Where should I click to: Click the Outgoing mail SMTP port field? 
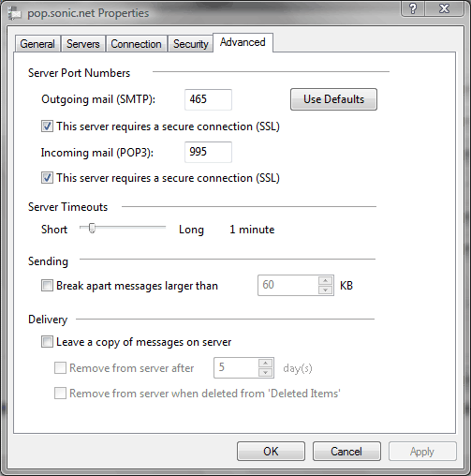pyautogui.click(x=208, y=99)
